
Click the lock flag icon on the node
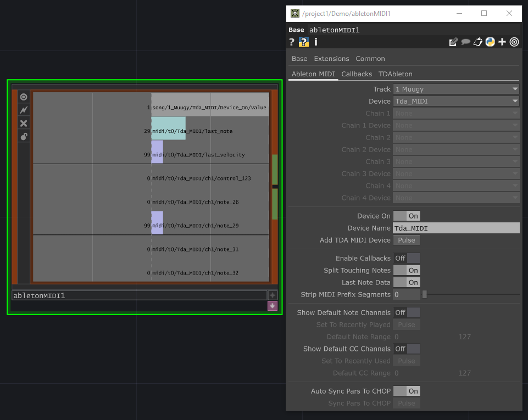click(23, 136)
